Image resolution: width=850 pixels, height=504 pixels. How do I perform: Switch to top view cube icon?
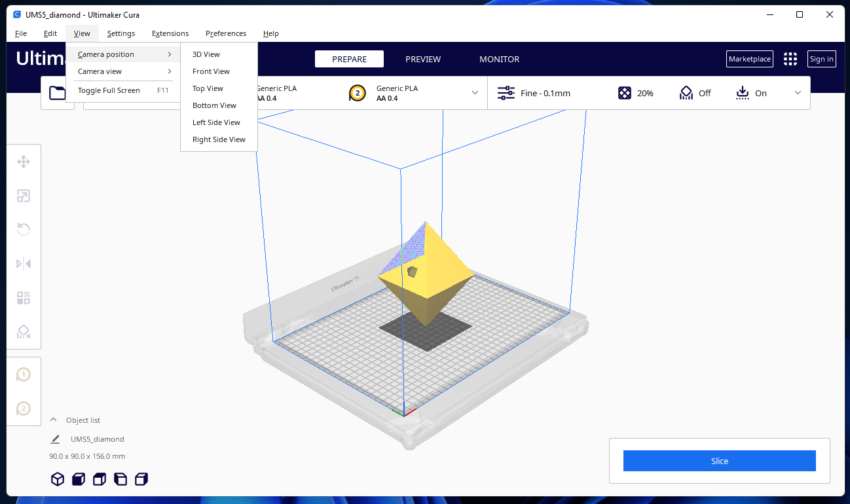(x=99, y=479)
